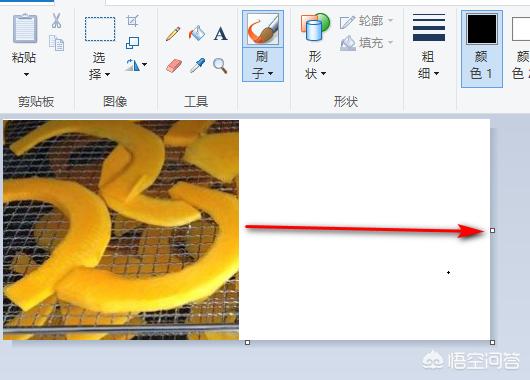Select the Eraser tool

pyautogui.click(x=174, y=66)
